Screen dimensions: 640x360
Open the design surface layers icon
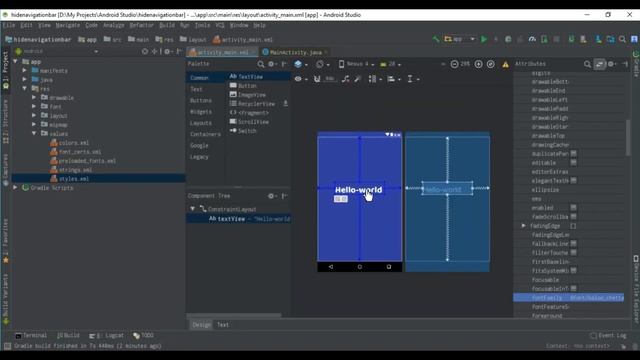point(298,64)
